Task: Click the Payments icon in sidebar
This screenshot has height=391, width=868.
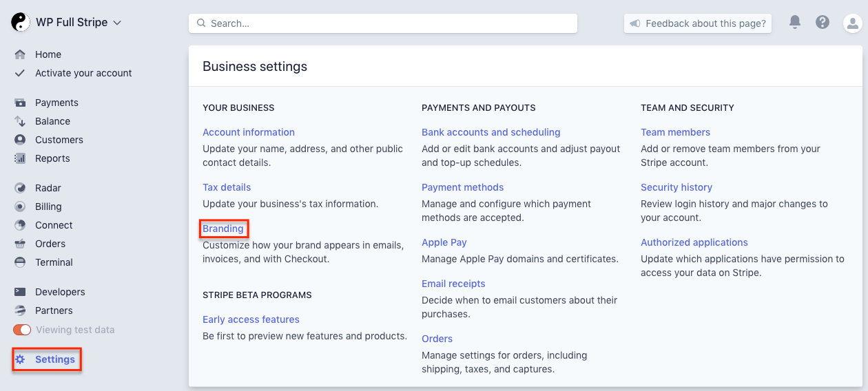Action: 21,103
